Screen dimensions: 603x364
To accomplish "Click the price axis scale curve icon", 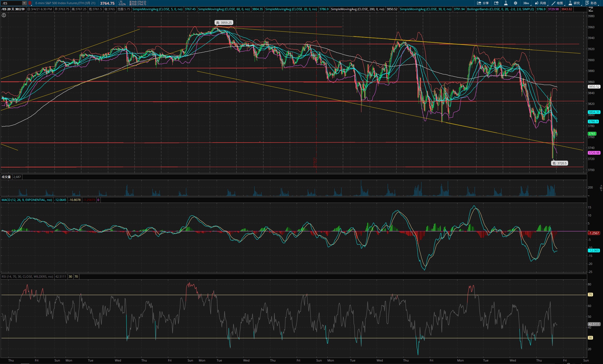I will pyautogui.click(x=591, y=9).
